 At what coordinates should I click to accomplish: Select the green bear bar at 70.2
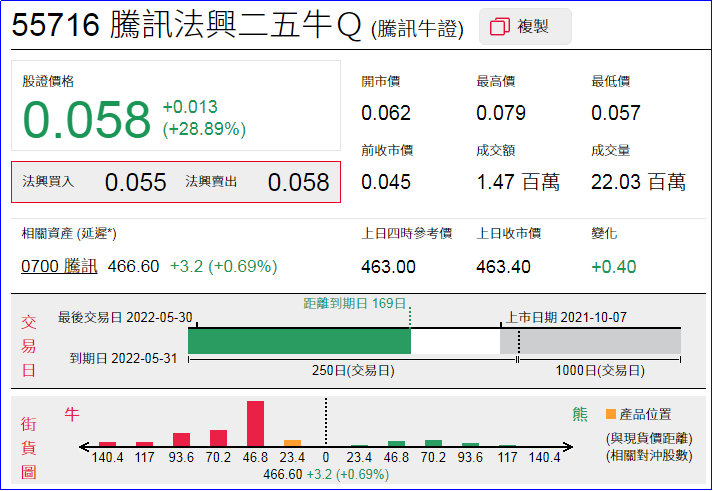[433, 442]
